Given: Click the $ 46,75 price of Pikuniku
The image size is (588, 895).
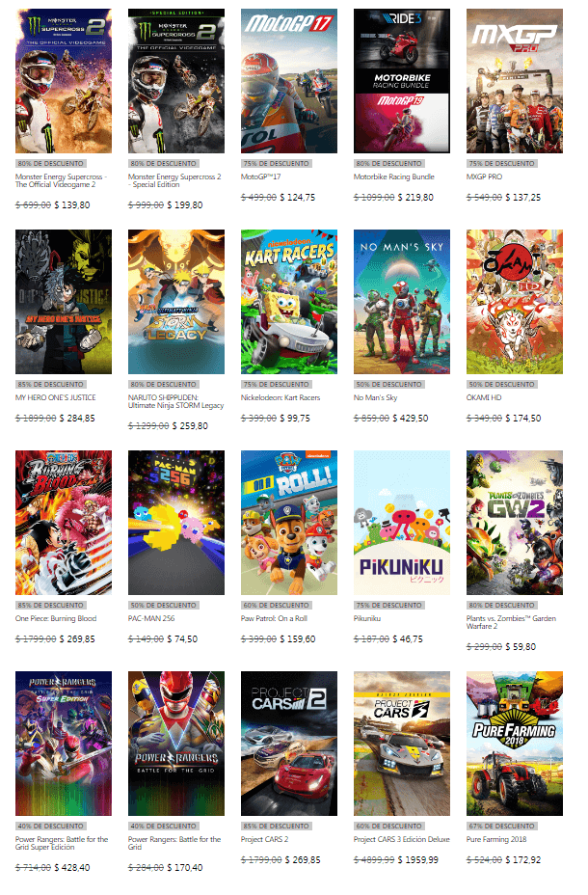Looking at the screenshot, I should (x=408, y=639).
